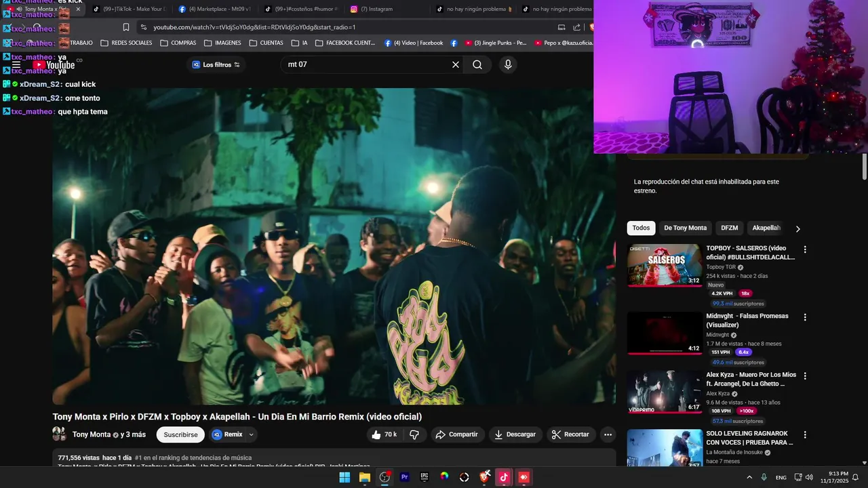Open File Explorer from taskbar
The width and height of the screenshot is (868, 488).
coord(365,477)
